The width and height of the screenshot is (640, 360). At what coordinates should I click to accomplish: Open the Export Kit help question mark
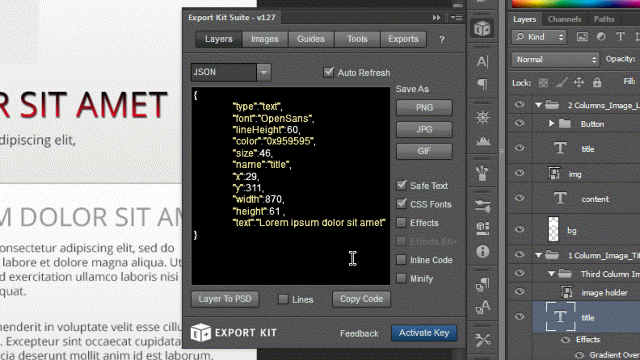(442, 40)
